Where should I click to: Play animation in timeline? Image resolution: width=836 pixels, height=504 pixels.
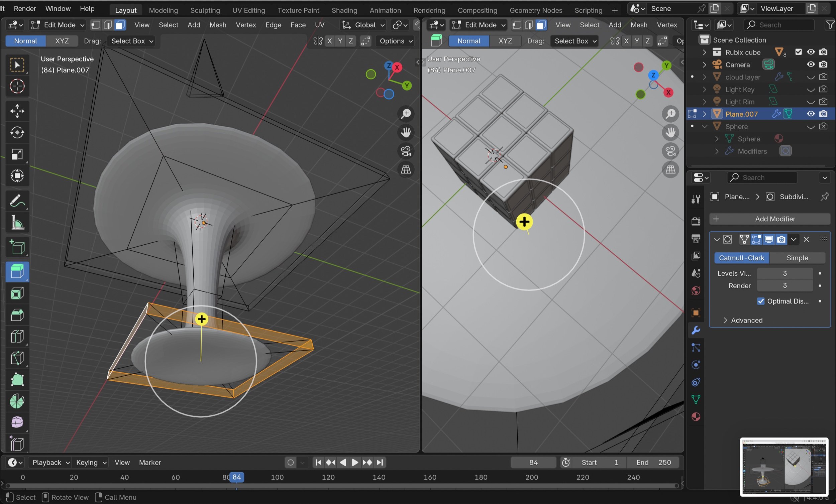point(355,462)
